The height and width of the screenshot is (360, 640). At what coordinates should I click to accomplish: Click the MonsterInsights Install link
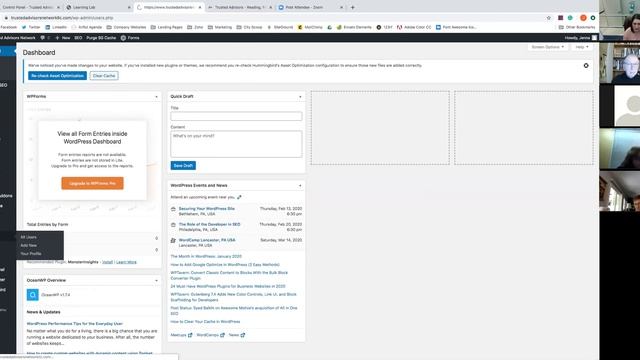[x=107, y=262]
